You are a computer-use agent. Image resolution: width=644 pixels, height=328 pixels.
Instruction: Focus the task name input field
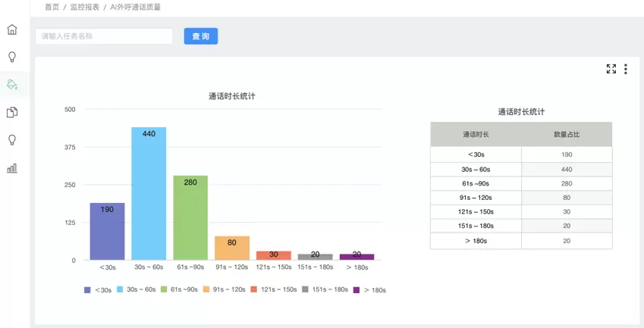[104, 36]
